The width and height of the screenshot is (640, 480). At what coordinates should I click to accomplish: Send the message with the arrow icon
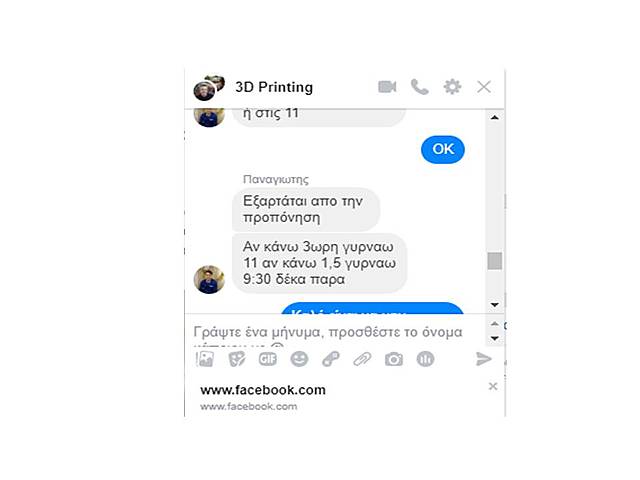[x=484, y=359]
